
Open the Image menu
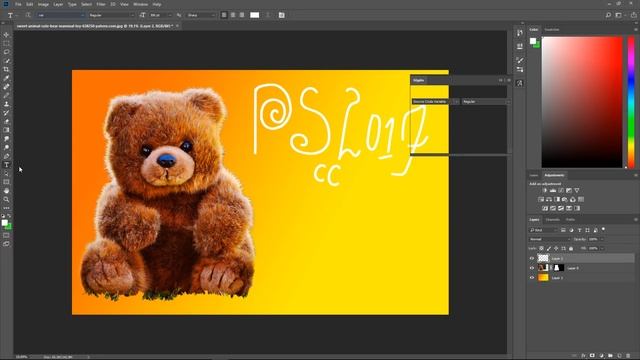point(43,4)
